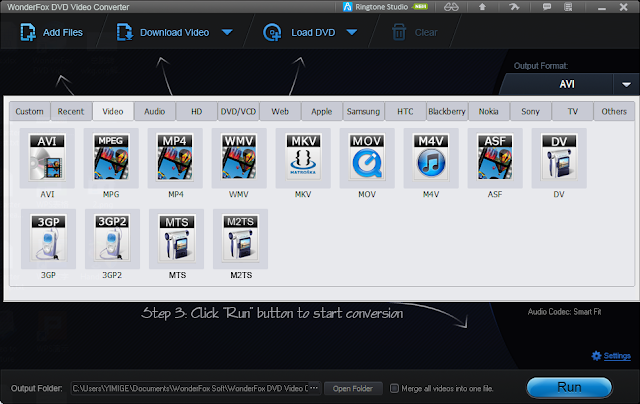
Task: Select the AVI format icon
Action: (x=47, y=158)
